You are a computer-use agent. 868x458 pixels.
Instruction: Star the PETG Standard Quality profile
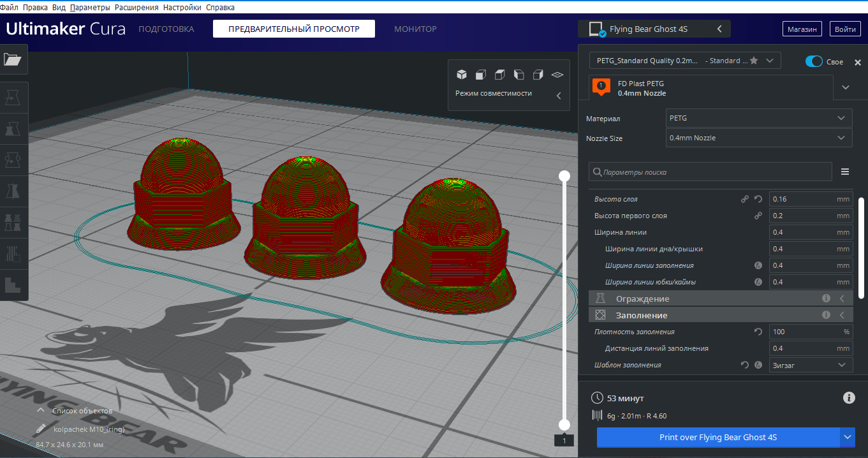coord(754,61)
